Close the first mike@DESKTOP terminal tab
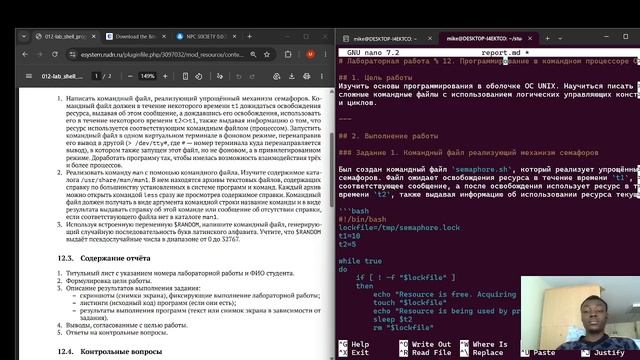The width and height of the screenshot is (640, 360). point(430,38)
